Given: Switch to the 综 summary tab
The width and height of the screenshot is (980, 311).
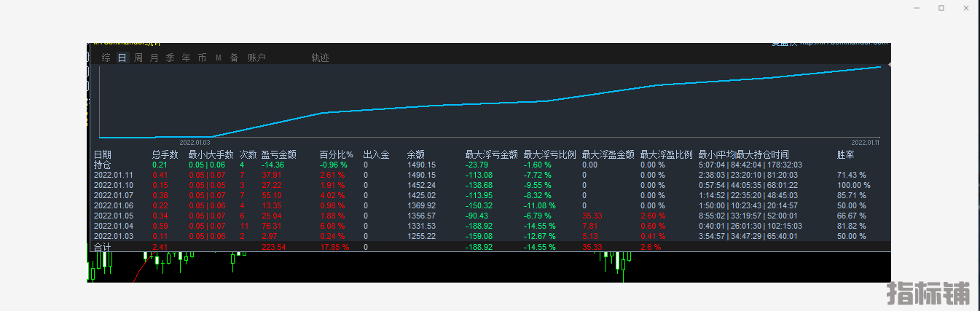Looking at the screenshot, I should point(106,58).
